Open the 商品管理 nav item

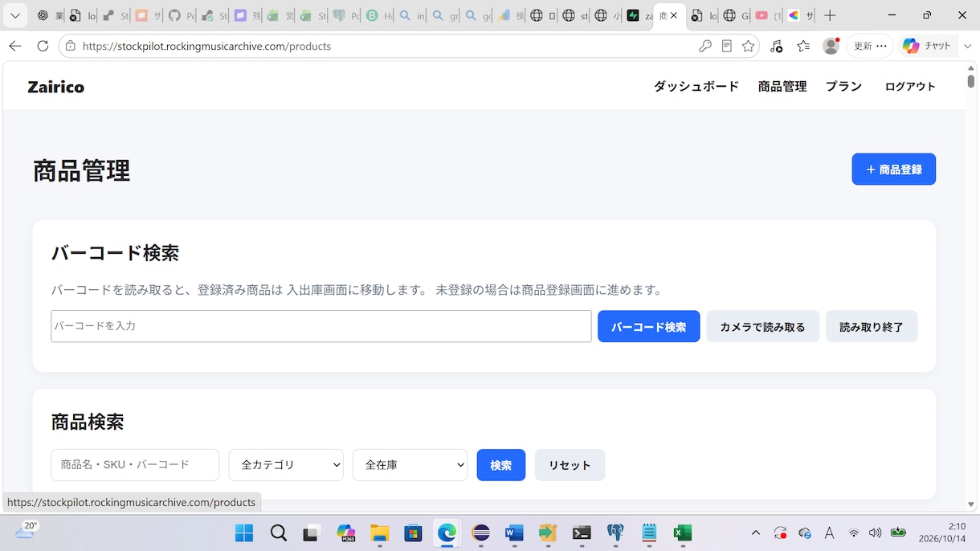click(782, 87)
